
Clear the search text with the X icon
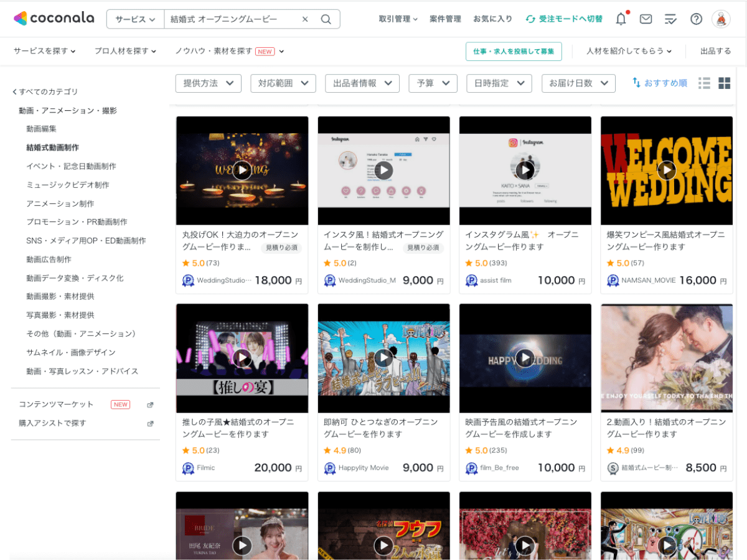(305, 19)
